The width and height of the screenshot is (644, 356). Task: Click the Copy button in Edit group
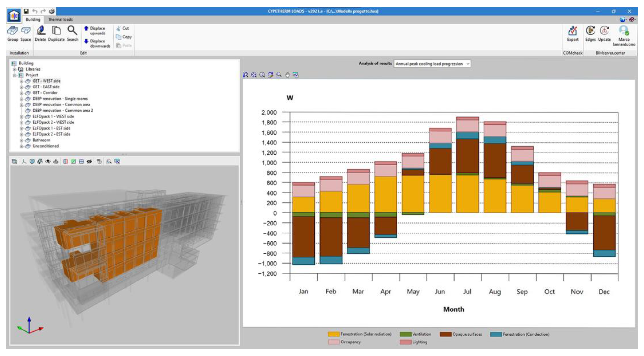tap(124, 37)
